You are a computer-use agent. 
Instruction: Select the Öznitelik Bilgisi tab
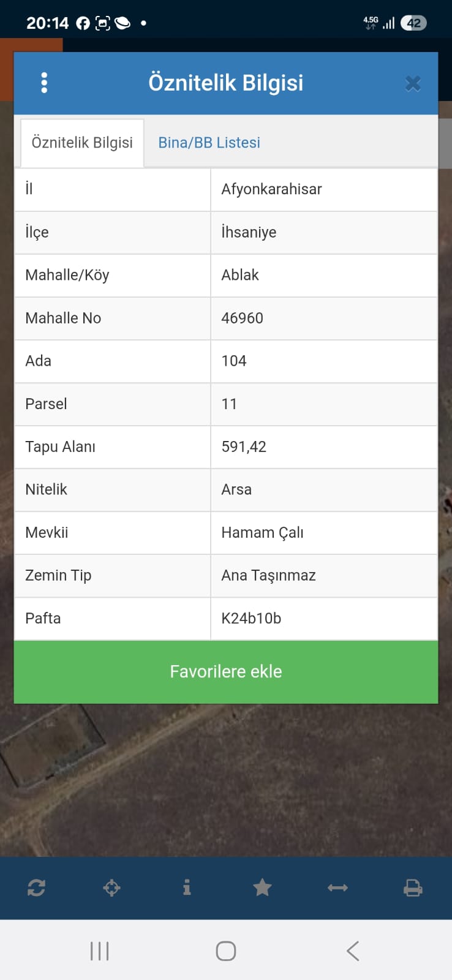click(82, 143)
